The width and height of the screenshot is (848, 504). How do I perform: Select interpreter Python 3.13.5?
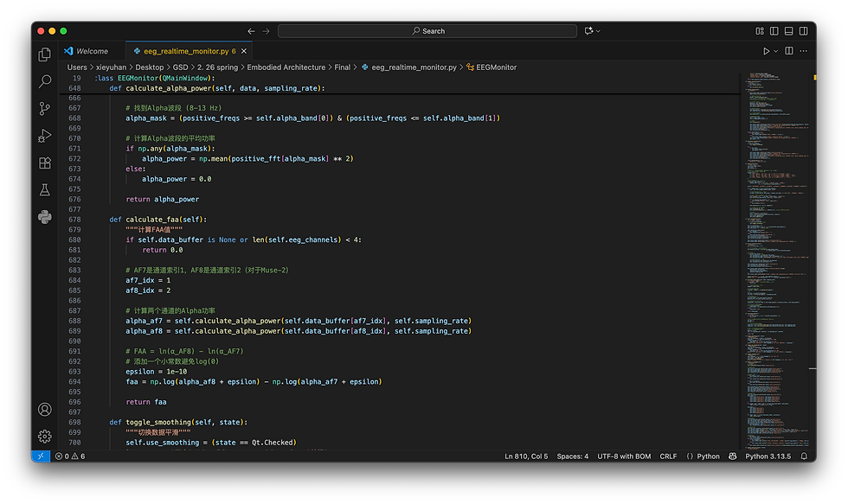coord(768,456)
